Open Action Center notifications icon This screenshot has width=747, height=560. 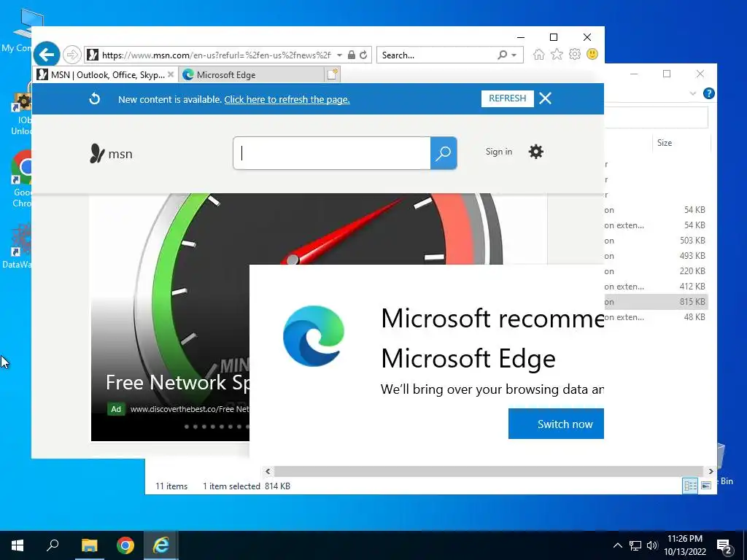(x=724, y=546)
